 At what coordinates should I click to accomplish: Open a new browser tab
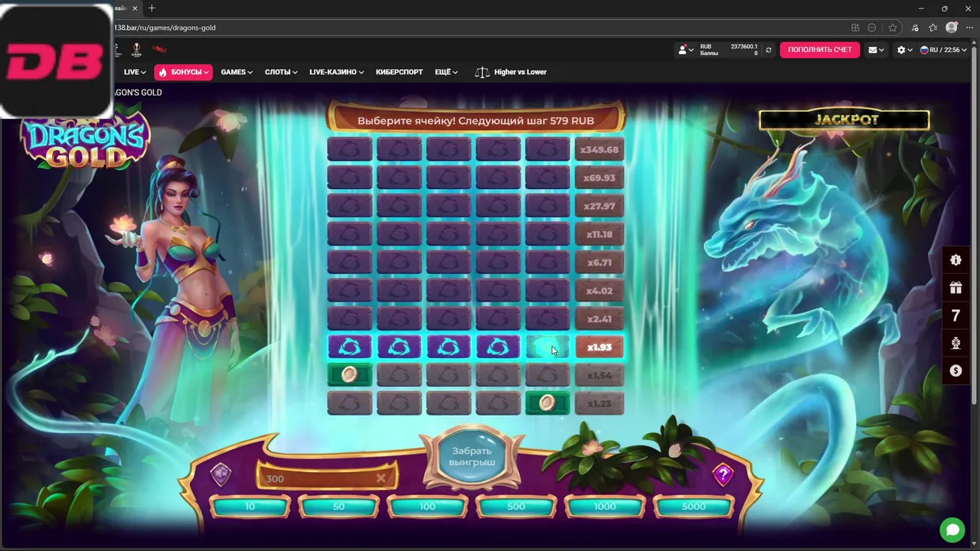click(152, 8)
